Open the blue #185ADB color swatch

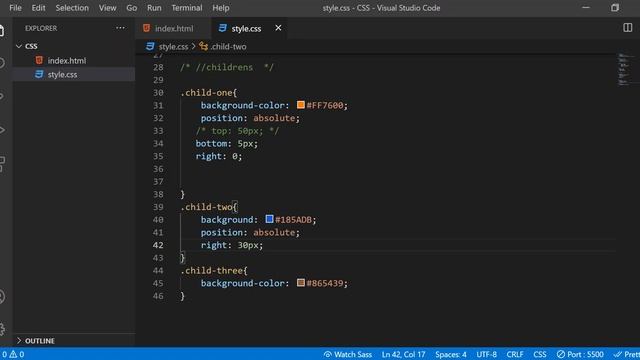269,219
